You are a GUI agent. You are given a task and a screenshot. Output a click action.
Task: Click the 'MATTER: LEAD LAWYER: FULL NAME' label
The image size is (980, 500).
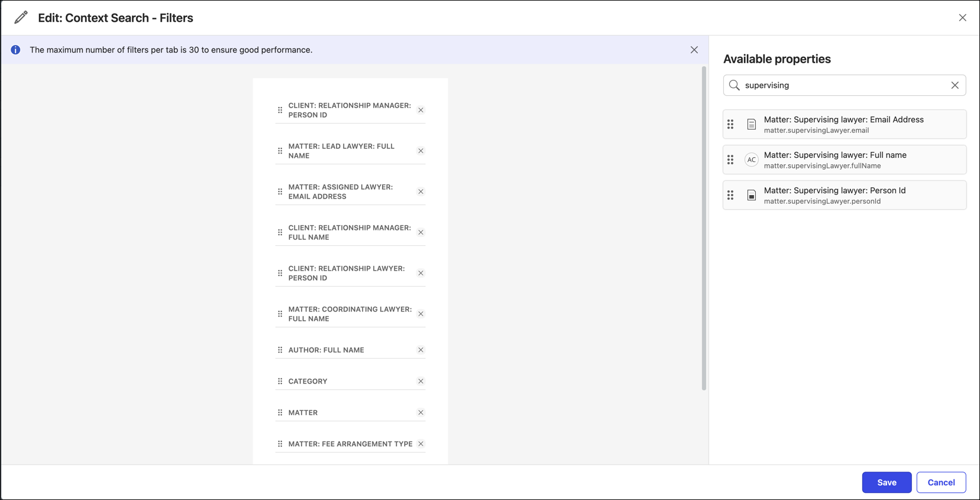point(341,151)
